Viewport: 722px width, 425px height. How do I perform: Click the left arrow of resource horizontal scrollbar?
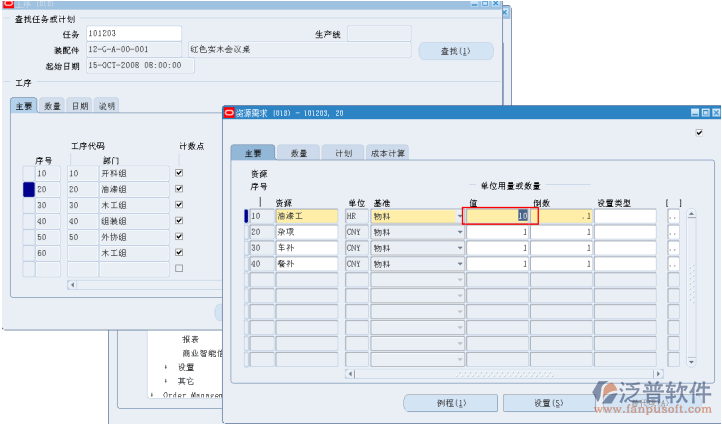[350, 374]
